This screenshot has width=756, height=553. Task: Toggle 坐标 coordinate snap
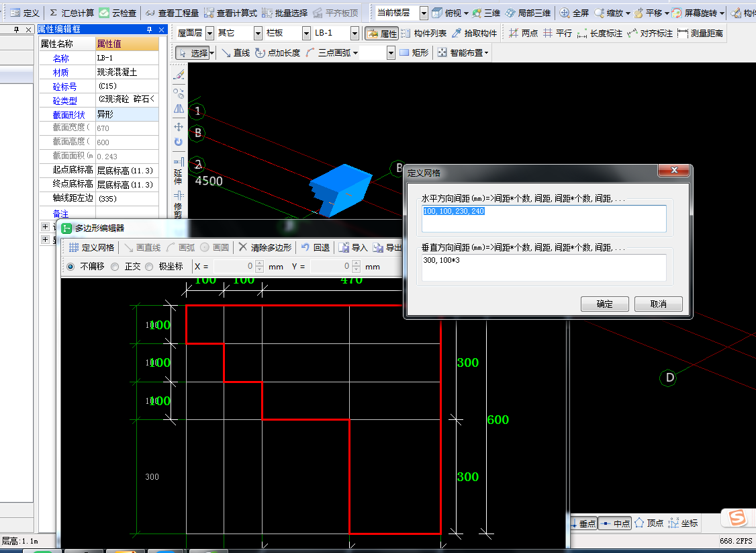tap(683, 523)
